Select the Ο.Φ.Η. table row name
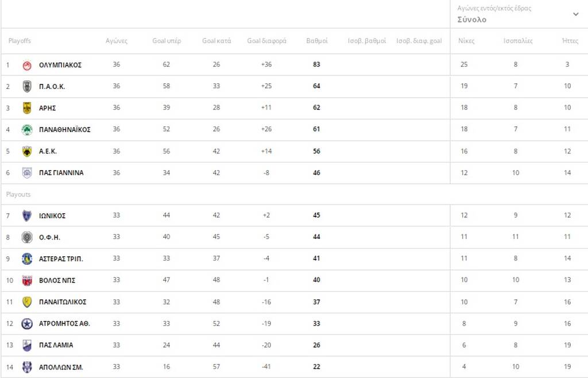The width and height of the screenshot is (588, 378). [x=49, y=237]
